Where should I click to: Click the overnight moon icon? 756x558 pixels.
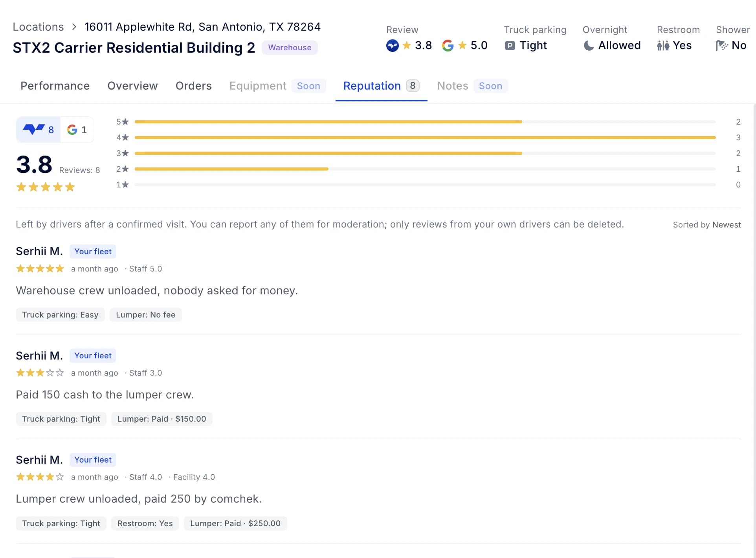click(589, 46)
